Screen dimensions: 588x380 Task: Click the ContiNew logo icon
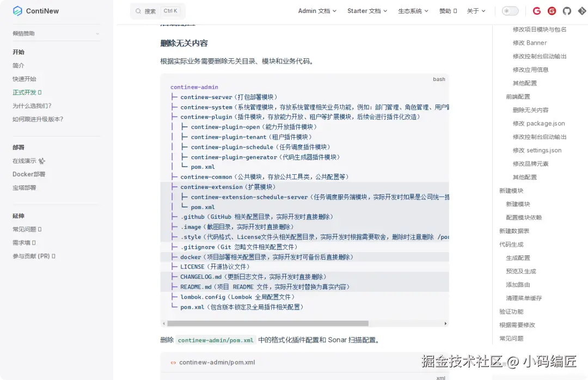click(17, 11)
